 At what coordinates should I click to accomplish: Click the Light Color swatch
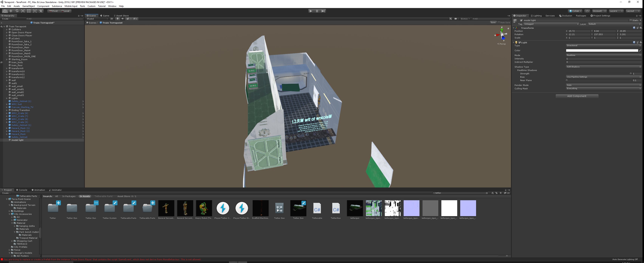602,50
